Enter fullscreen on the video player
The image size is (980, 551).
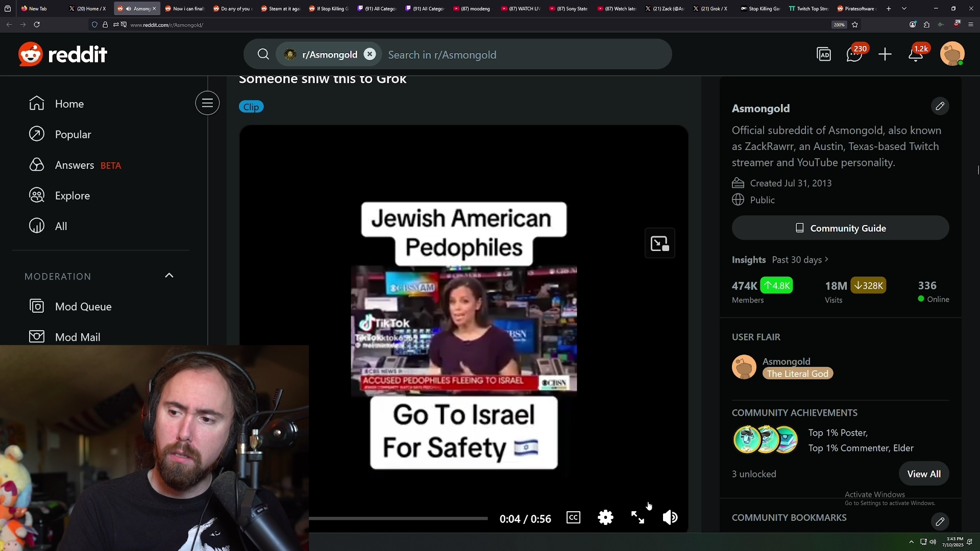point(638,518)
